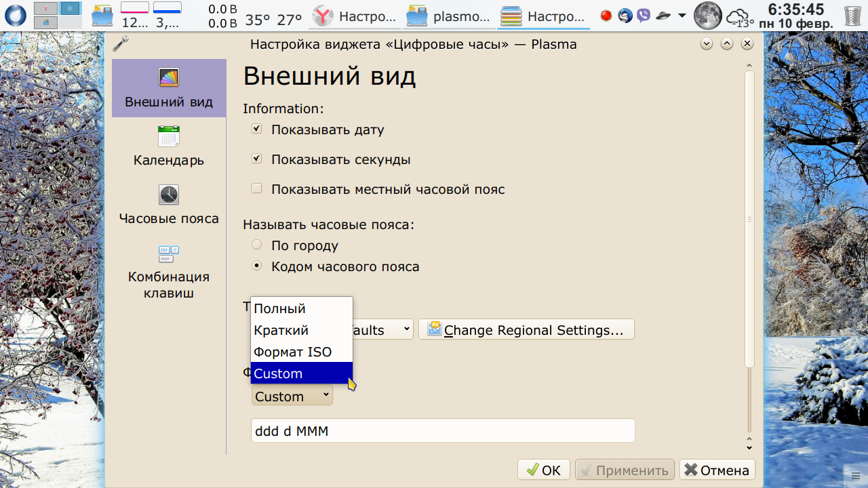
Task: Choose Полный from the date format list
Action: (302, 308)
